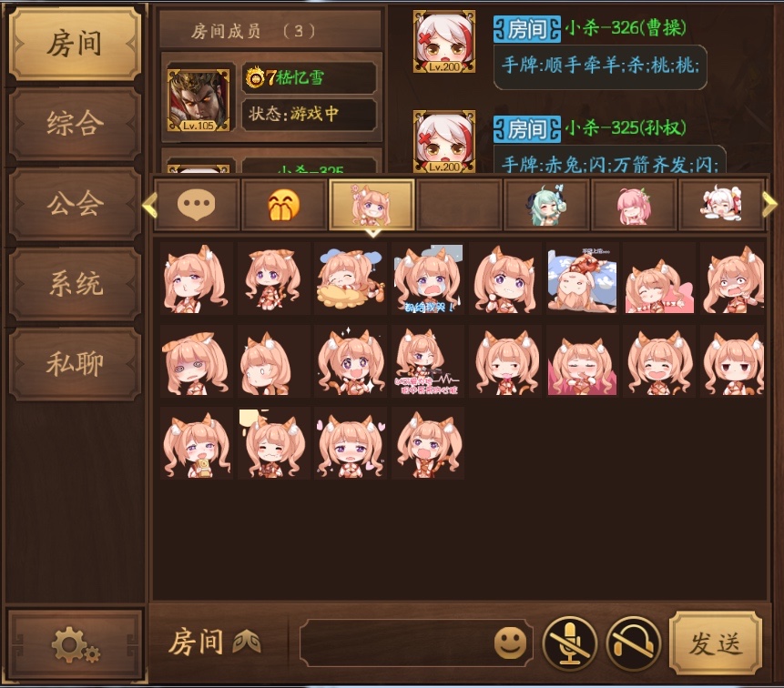The width and height of the screenshot is (784, 688).
Task: Toggle the headphone audio mute button
Action: [633, 643]
